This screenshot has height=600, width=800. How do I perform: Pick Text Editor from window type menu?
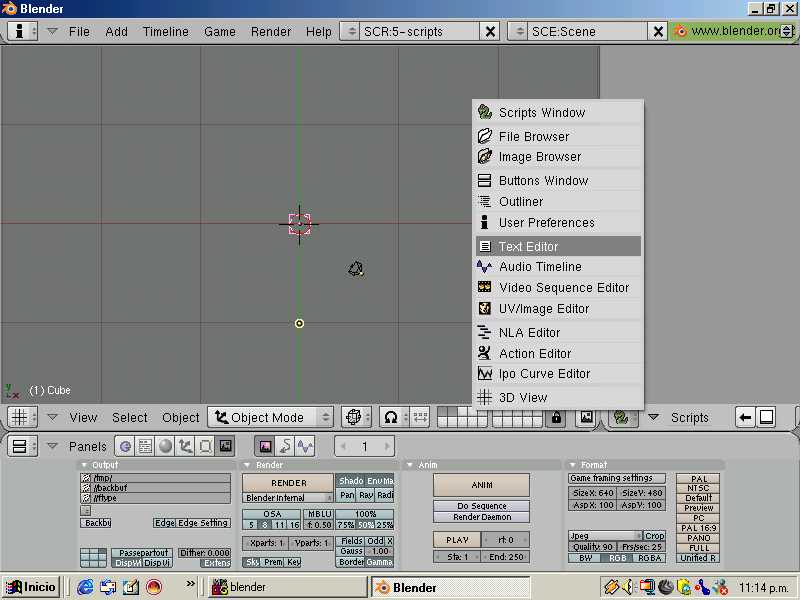[x=558, y=246]
